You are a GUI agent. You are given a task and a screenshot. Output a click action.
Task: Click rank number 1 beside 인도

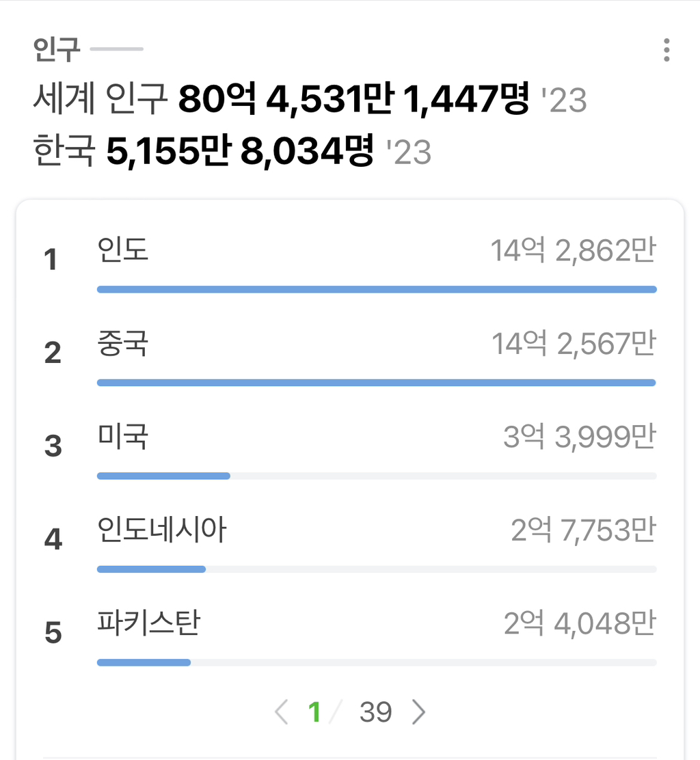coord(51,260)
